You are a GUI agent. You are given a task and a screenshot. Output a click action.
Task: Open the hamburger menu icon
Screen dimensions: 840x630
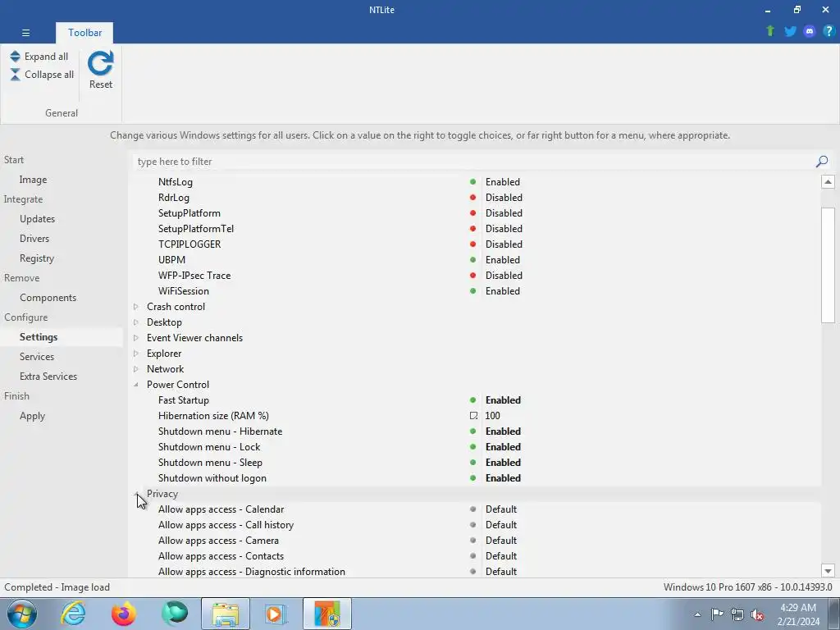(x=25, y=33)
